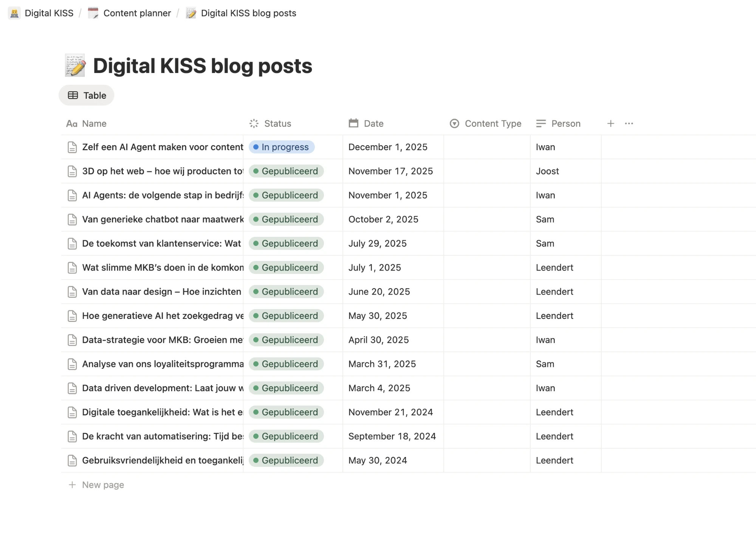Navigate to Content planner via the breadcrumb
The height and width of the screenshot is (544, 756).
pyautogui.click(x=137, y=13)
